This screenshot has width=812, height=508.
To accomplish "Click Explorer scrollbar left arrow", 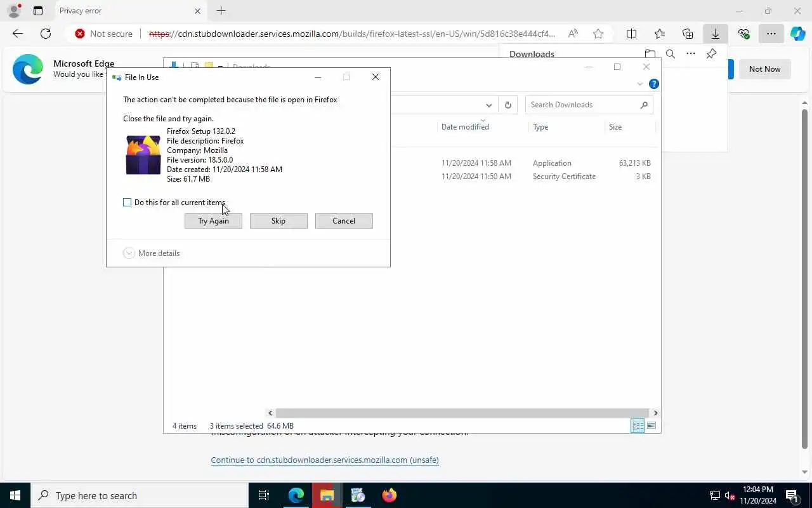I will (x=270, y=413).
